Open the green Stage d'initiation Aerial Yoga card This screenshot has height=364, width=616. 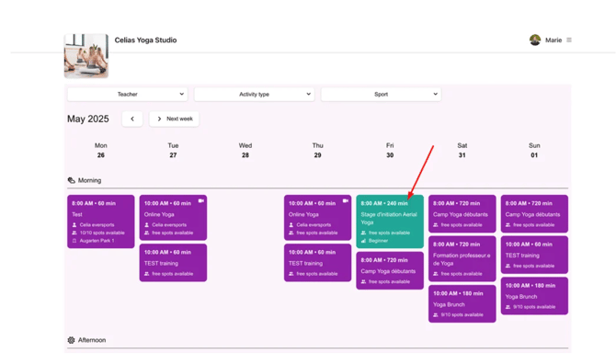tap(390, 222)
